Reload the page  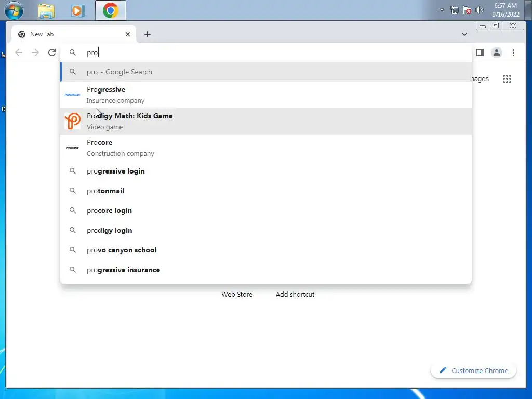52,52
